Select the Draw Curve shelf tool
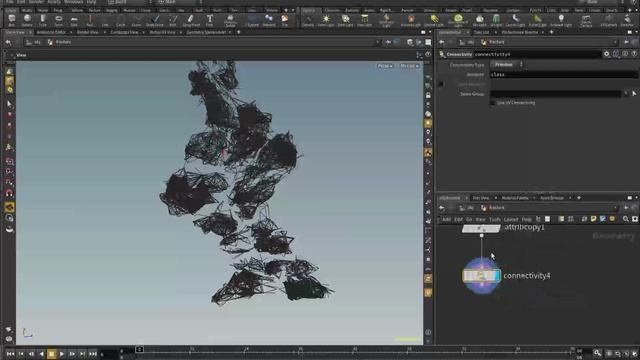 [155, 20]
